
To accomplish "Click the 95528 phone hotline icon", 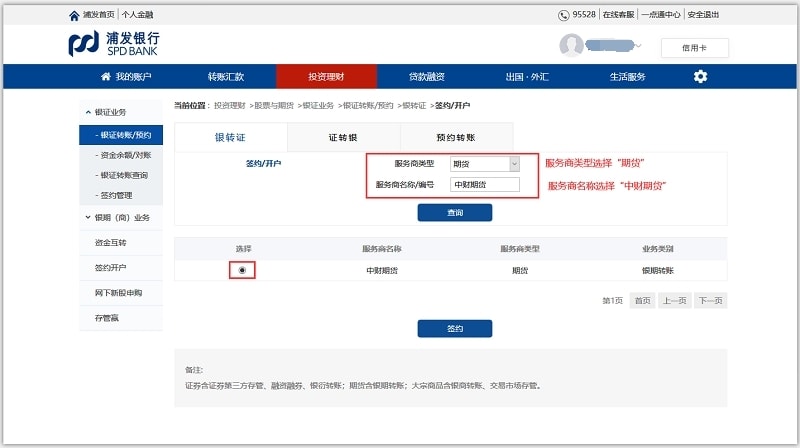I will coord(564,15).
